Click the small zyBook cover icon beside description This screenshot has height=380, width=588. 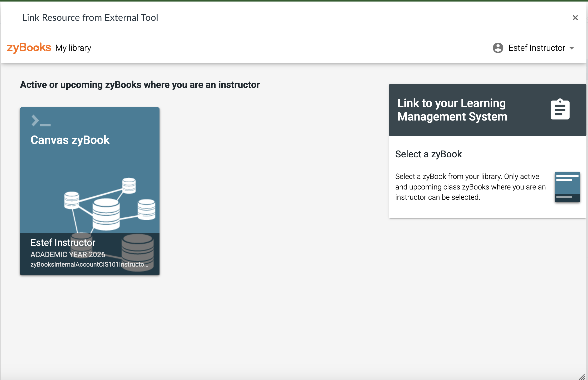pyautogui.click(x=567, y=187)
